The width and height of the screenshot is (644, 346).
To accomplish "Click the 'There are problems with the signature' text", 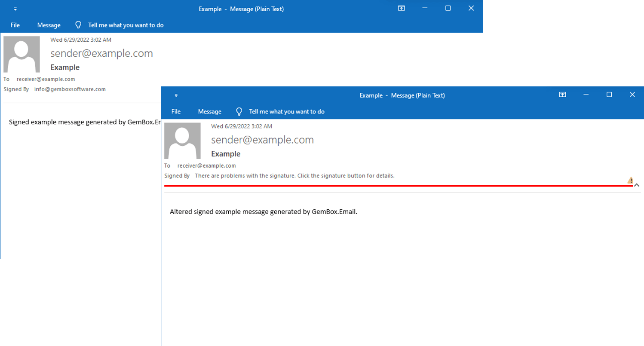I will pyautogui.click(x=294, y=176).
